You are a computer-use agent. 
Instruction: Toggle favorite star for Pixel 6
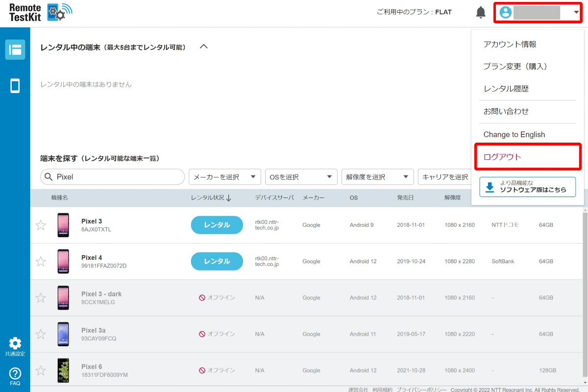(41, 370)
